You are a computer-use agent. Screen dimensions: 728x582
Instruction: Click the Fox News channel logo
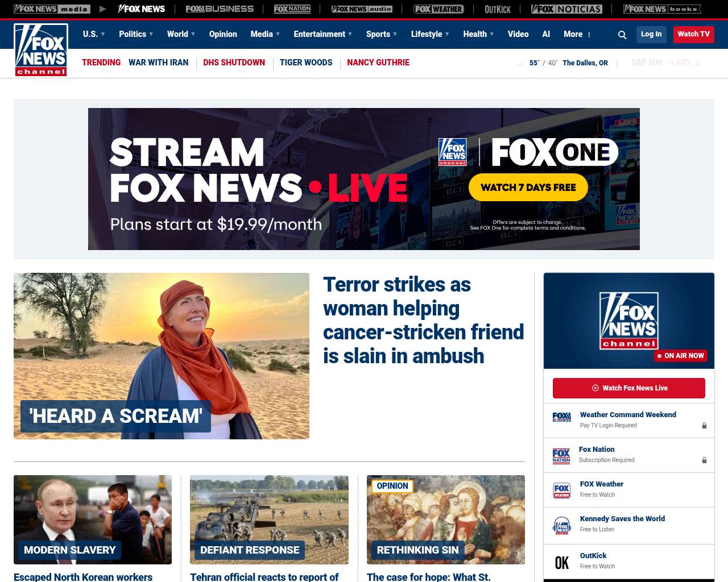(x=41, y=50)
